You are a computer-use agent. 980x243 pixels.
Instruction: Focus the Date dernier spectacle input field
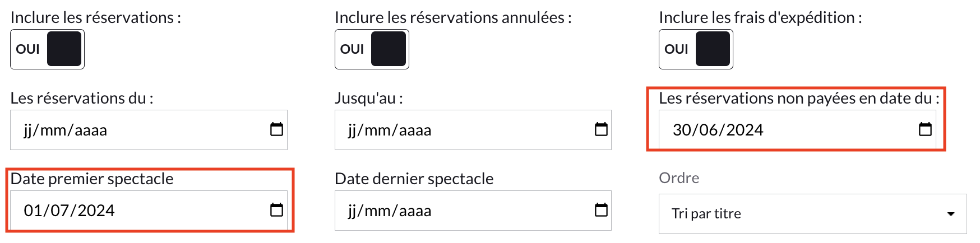[473, 211]
